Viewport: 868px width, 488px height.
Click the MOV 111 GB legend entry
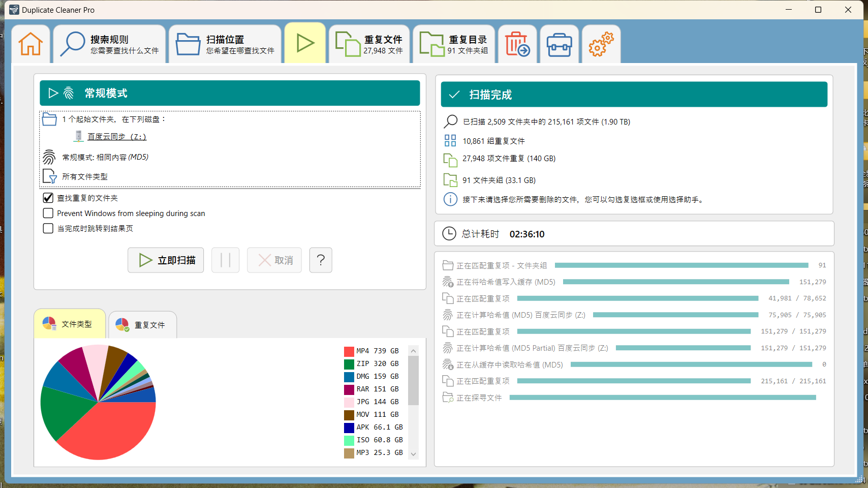pyautogui.click(x=371, y=415)
